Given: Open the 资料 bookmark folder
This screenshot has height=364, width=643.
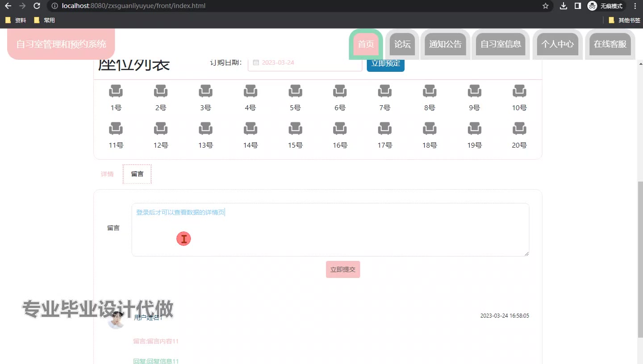Looking at the screenshot, I should [16, 20].
